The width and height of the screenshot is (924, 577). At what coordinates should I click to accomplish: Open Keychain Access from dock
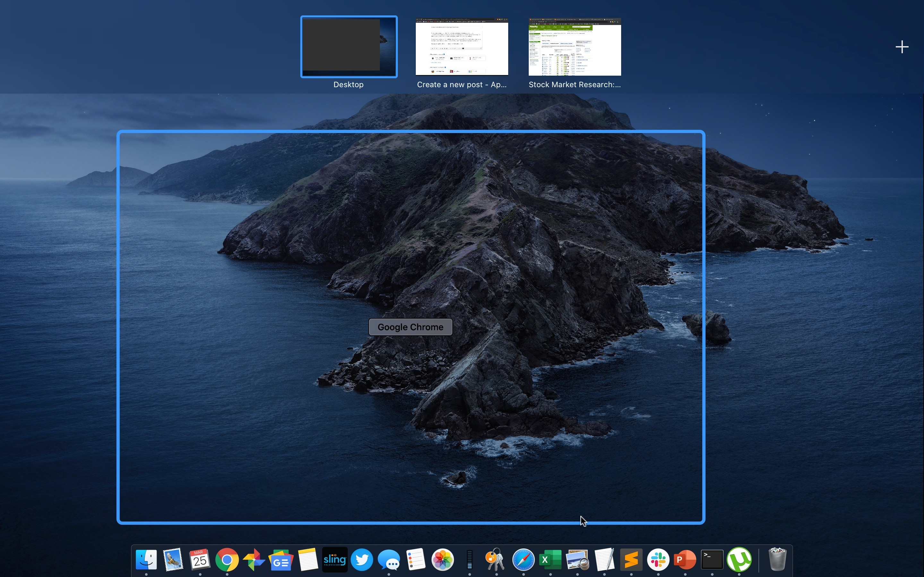496,559
